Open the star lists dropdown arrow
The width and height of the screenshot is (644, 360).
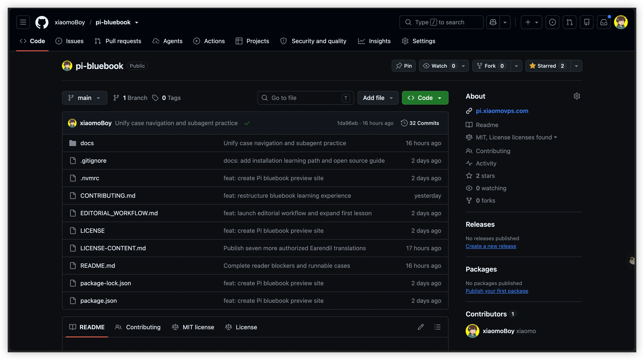click(x=576, y=66)
